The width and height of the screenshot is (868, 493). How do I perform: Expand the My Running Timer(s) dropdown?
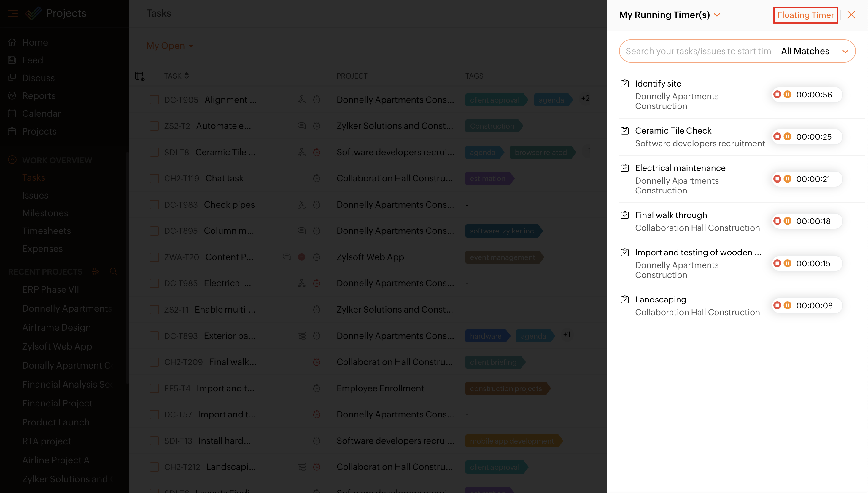717,15
